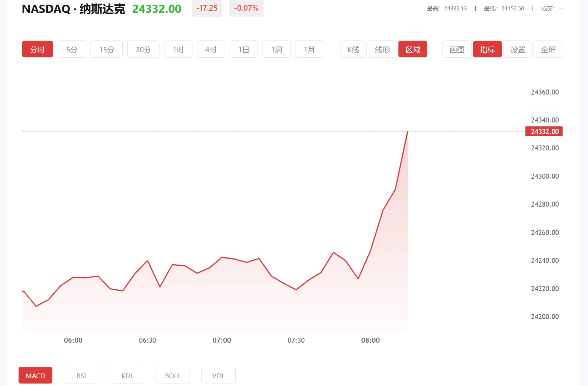
Task: Switch to the KDJ indicator tab
Action: tap(127, 375)
